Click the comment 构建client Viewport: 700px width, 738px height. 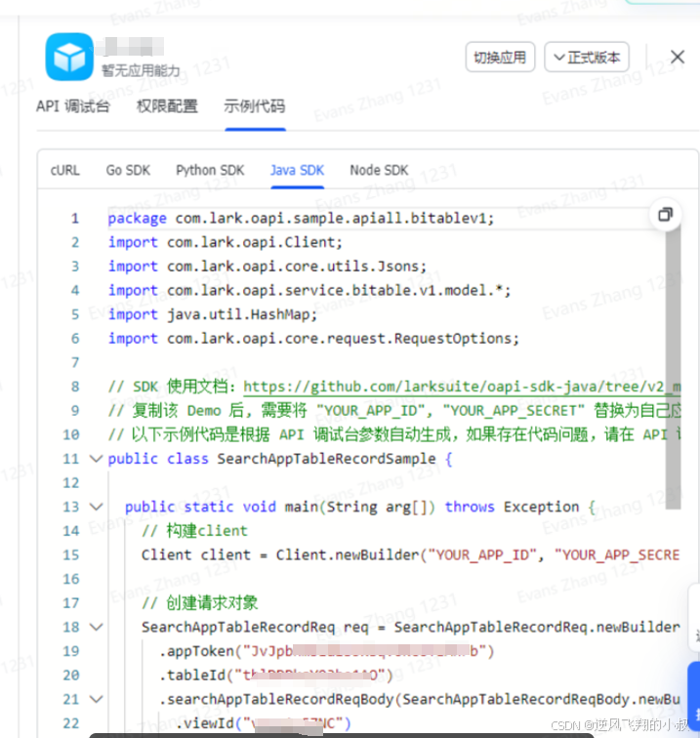pos(194,531)
